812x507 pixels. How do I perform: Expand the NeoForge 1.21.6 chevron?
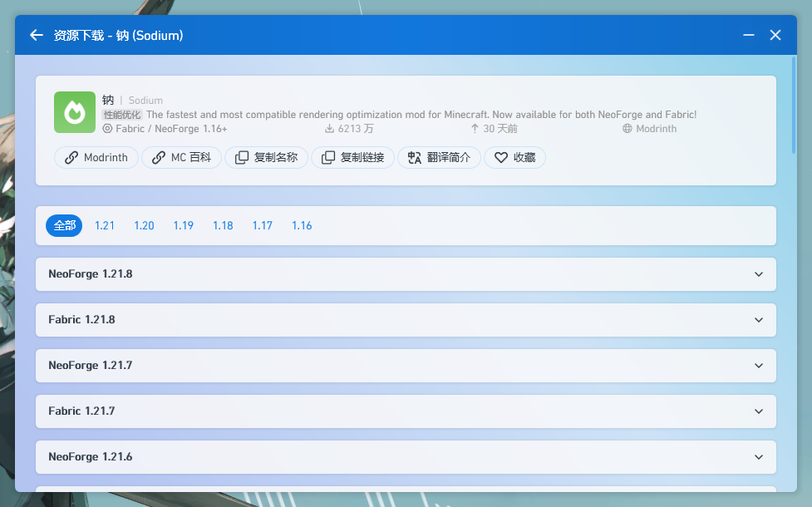pyautogui.click(x=759, y=457)
